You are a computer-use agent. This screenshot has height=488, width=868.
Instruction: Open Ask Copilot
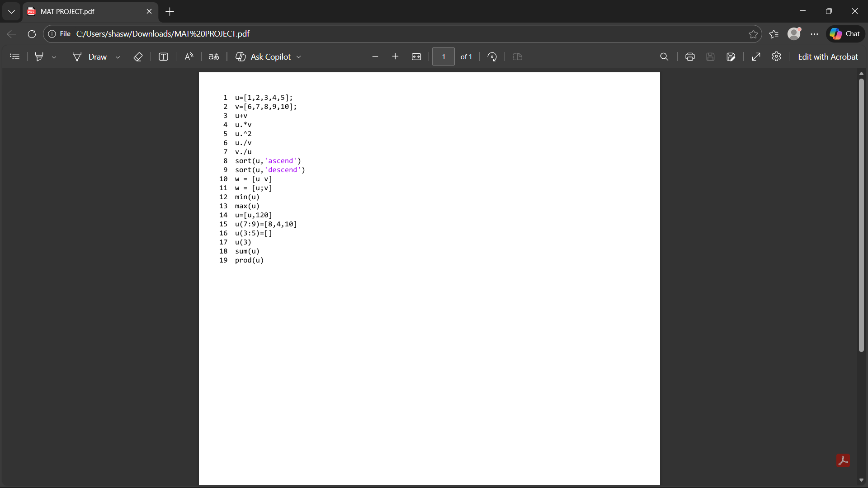(264, 56)
